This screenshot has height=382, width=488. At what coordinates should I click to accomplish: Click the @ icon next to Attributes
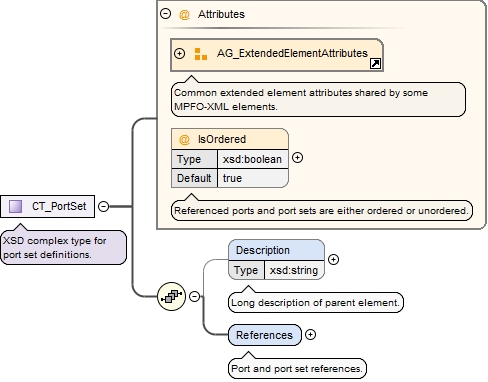(x=184, y=15)
